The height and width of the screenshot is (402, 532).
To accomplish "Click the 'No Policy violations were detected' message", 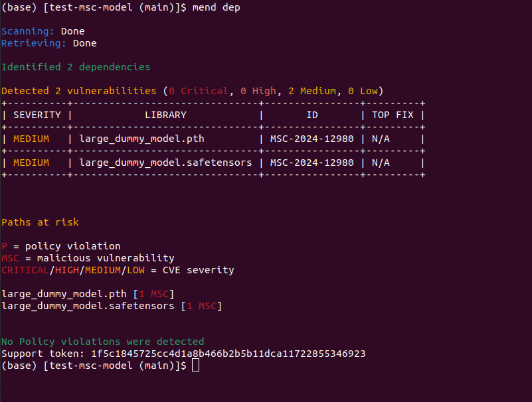I will point(103,342).
